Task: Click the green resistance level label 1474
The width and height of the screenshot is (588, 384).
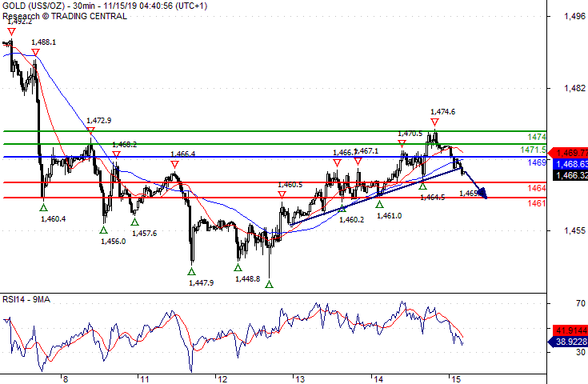Action: [537, 137]
